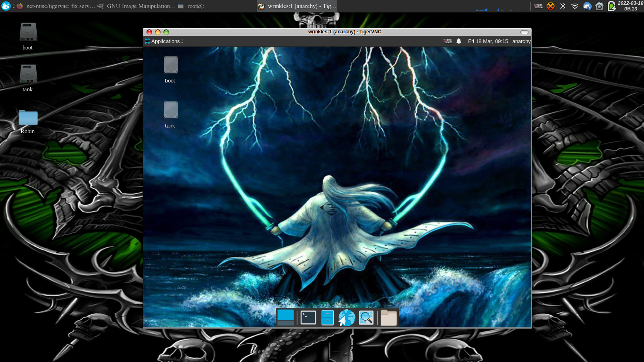
Task: Click the CPU graph monitor on host panel
Action: pos(497,6)
